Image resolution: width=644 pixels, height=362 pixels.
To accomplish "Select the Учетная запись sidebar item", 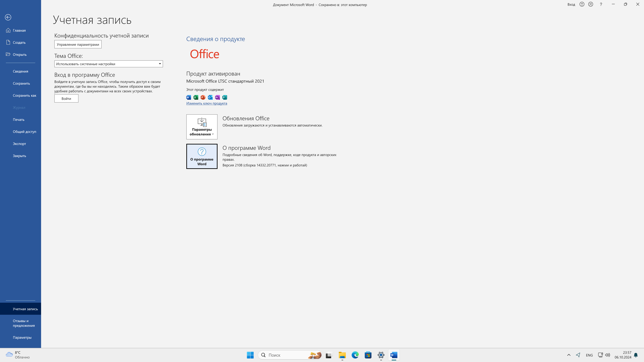I will coord(20,309).
